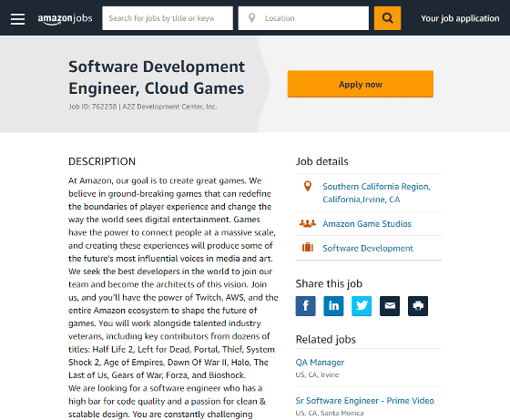Image resolution: width=510 pixels, height=420 pixels.
Task: Focus the Location input field
Action: click(x=303, y=18)
